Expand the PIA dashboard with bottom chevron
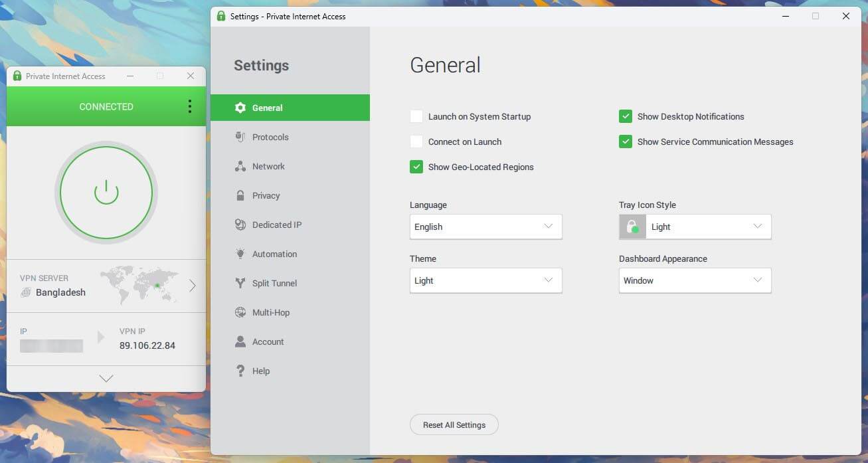 pos(106,379)
